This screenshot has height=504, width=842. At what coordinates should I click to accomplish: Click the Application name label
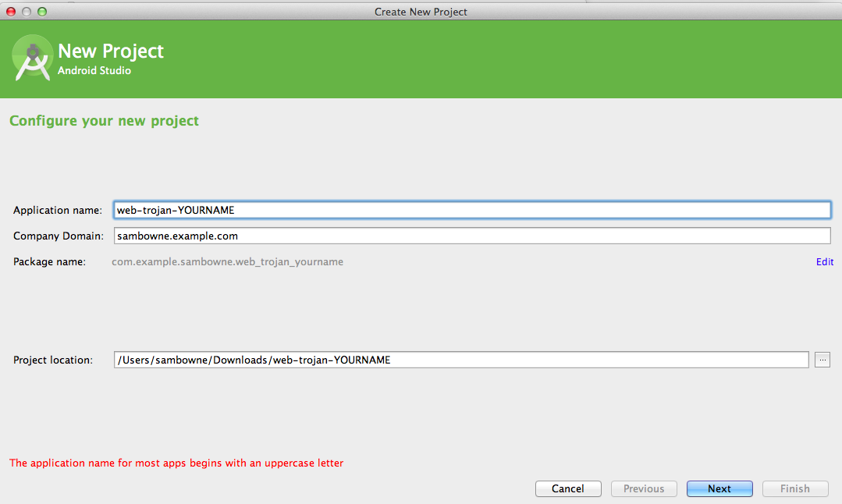click(58, 211)
